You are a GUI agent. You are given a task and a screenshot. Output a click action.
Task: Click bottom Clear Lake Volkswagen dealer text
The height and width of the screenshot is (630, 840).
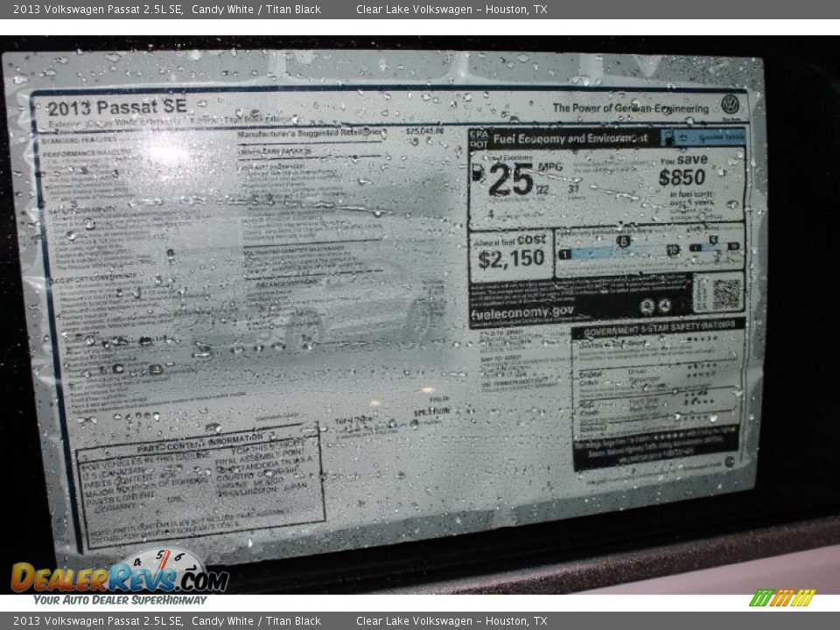(451, 621)
